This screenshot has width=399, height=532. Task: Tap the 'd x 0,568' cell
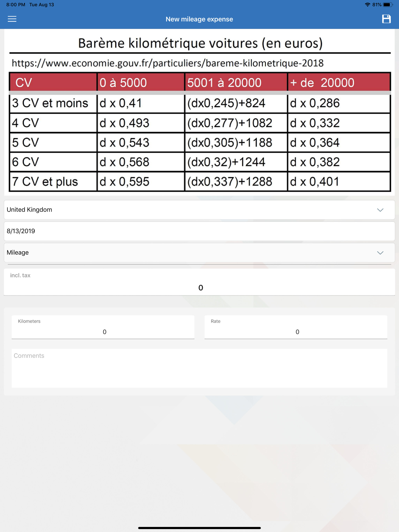click(140, 162)
